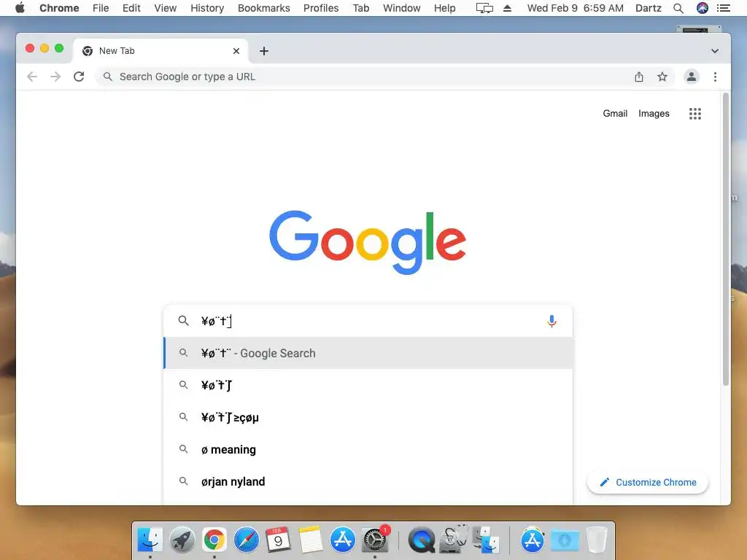Screen dimensions: 747x560
Task: Open Launchpad from the Dock
Action: [182, 540]
